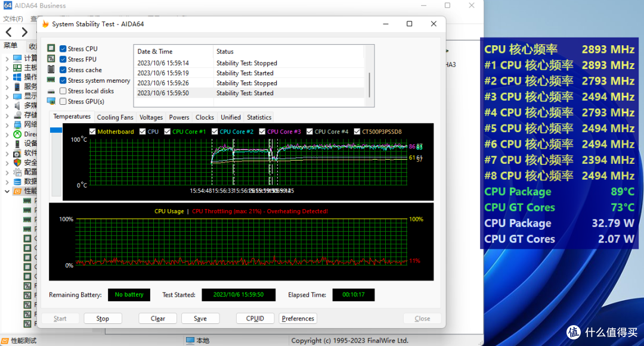644x346 pixels.
Task: Select the 多媒体 speaker tree icon
Action: point(17,105)
